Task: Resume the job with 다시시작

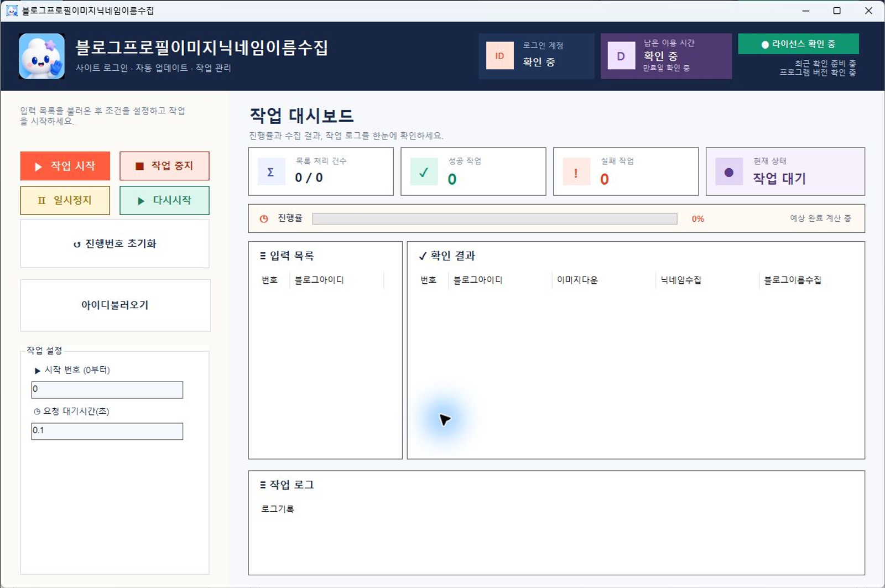Action: tap(164, 200)
